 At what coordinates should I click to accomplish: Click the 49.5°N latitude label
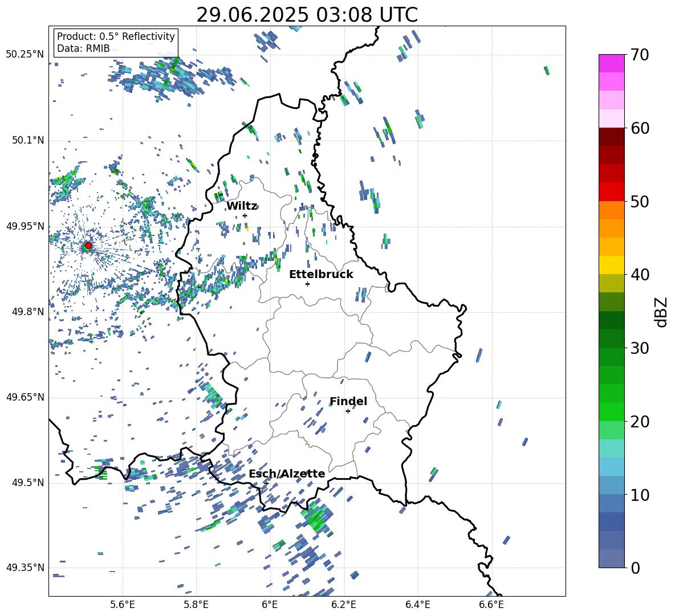coord(28,483)
